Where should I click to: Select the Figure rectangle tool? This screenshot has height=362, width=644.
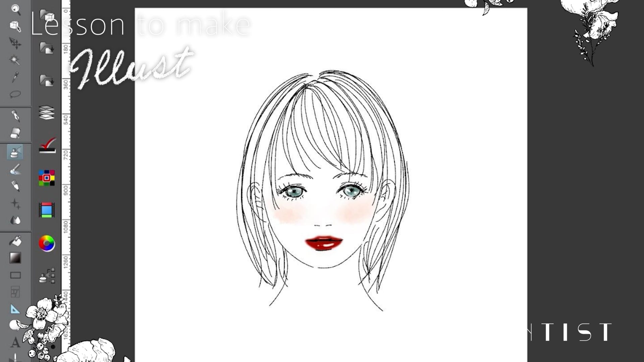tap(15, 275)
